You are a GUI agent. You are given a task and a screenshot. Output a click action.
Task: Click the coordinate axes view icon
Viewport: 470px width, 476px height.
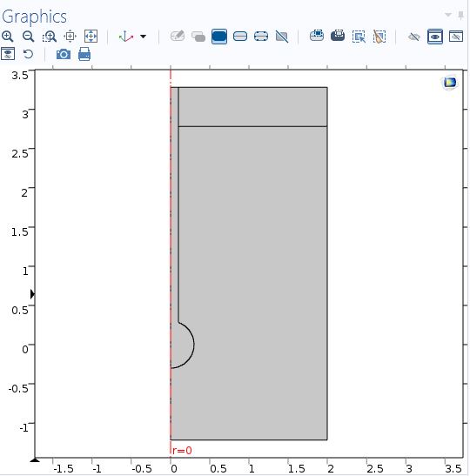125,37
